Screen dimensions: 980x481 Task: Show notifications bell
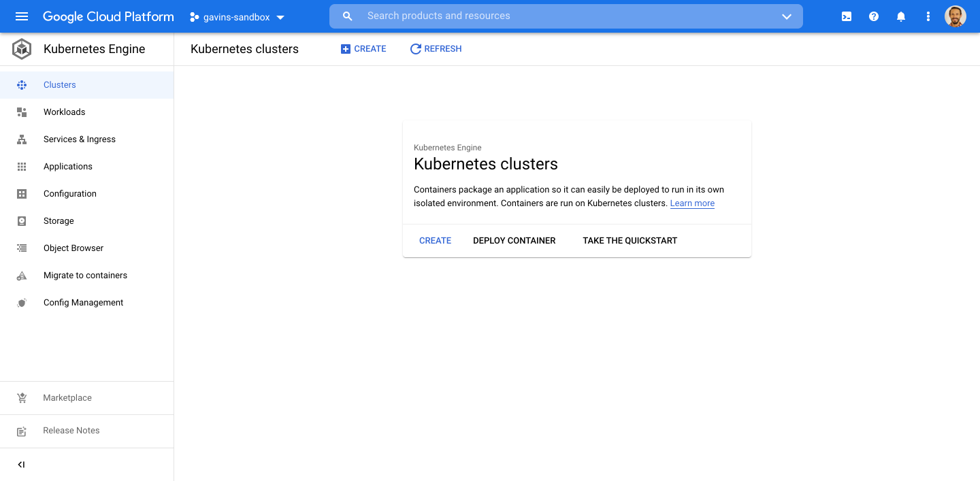pos(901,16)
